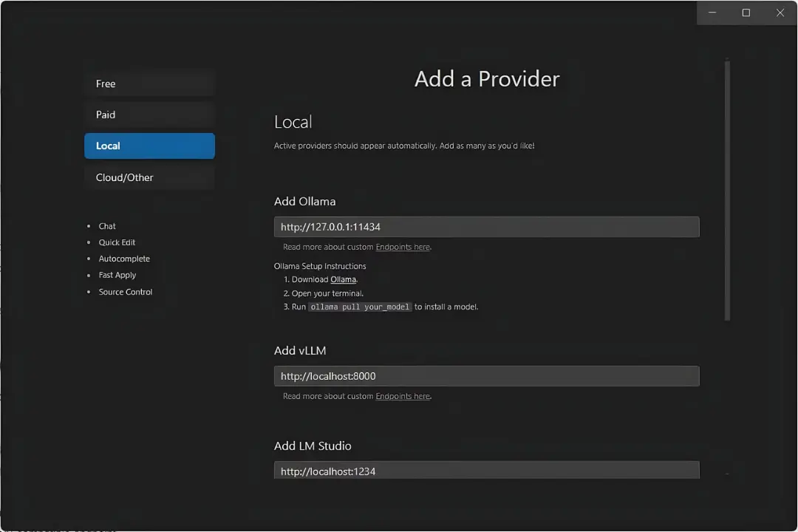Screen dimensions: 798x532
Task: Click the Autocomplete list item
Action: 124,259
